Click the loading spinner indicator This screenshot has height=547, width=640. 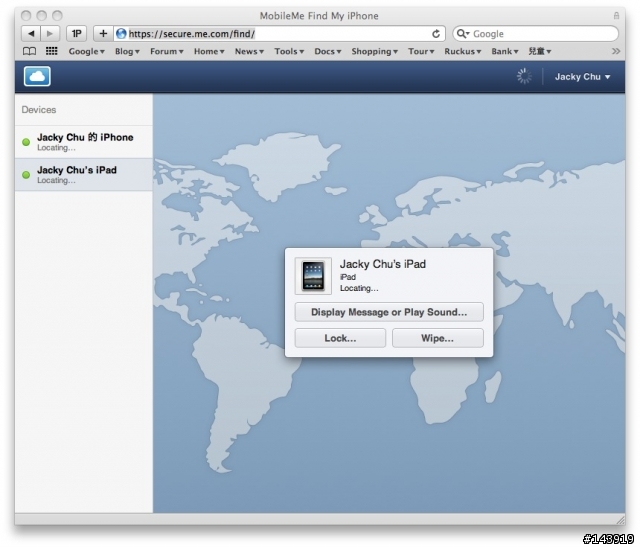pos(524,76)
